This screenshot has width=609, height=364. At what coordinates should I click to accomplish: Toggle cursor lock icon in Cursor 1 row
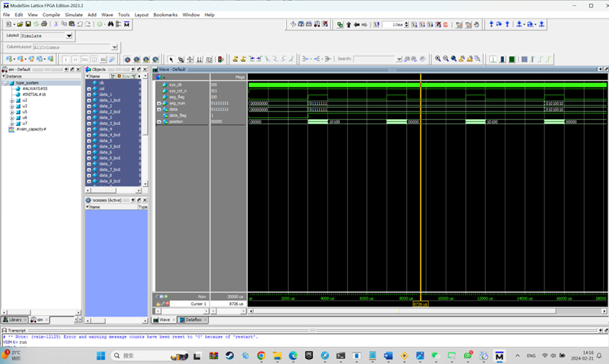tap(158, 304)
